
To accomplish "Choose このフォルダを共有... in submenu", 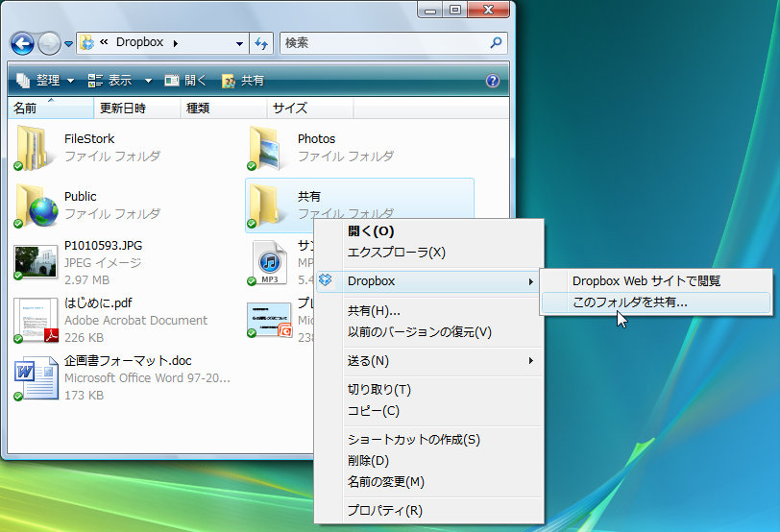I will point(656,302).
